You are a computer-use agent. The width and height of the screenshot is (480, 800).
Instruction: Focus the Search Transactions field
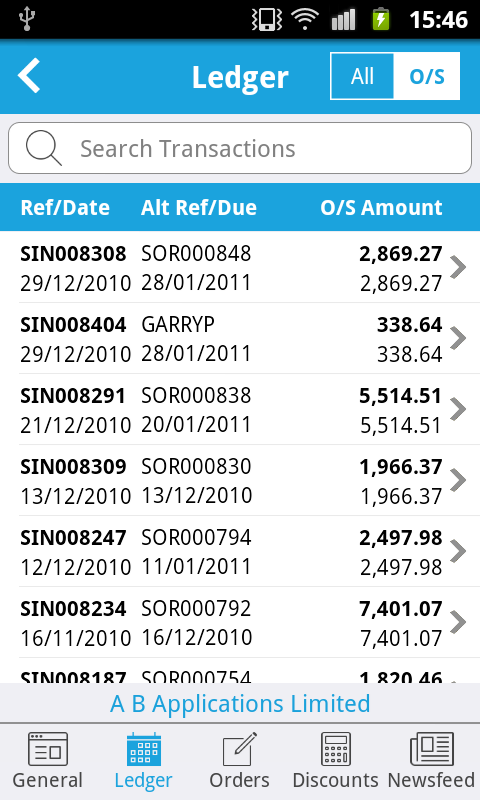(240, 148)
